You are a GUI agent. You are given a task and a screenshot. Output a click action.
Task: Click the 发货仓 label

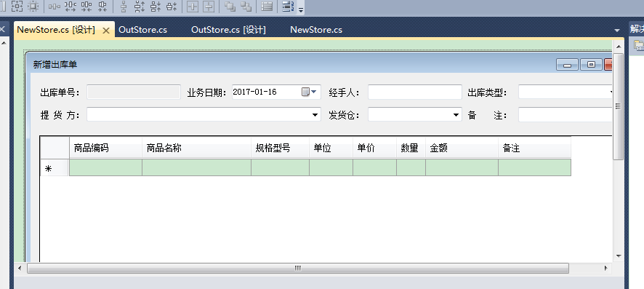344,115
